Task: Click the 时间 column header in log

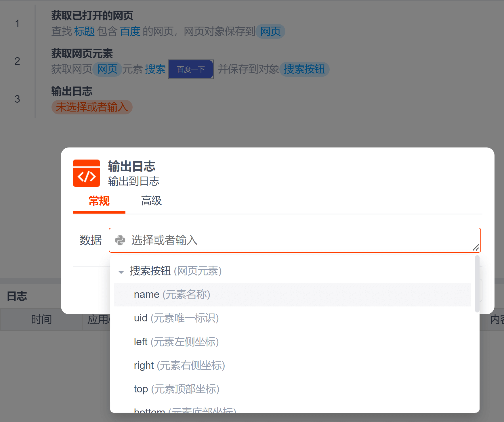Action: point(41,320)
